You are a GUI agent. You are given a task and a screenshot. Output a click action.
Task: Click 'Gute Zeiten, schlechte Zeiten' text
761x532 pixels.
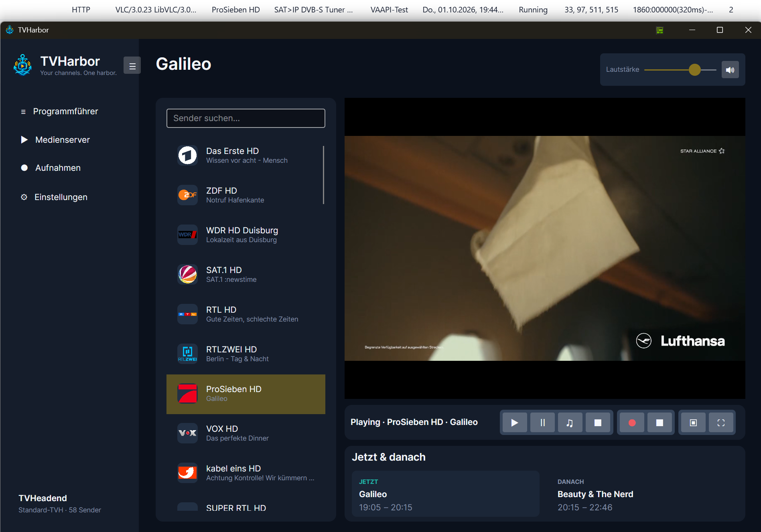(x=252, y=319)
